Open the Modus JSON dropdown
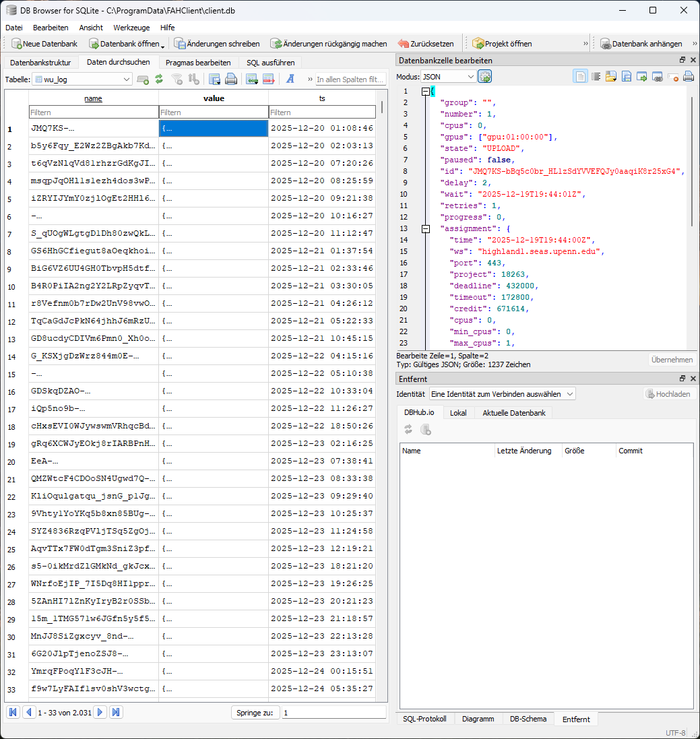 [448, 76]
